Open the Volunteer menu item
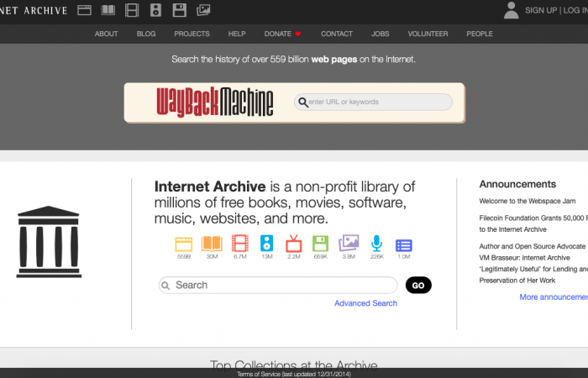588x378 pixels. pyautogui.click(x=428, y=34)
